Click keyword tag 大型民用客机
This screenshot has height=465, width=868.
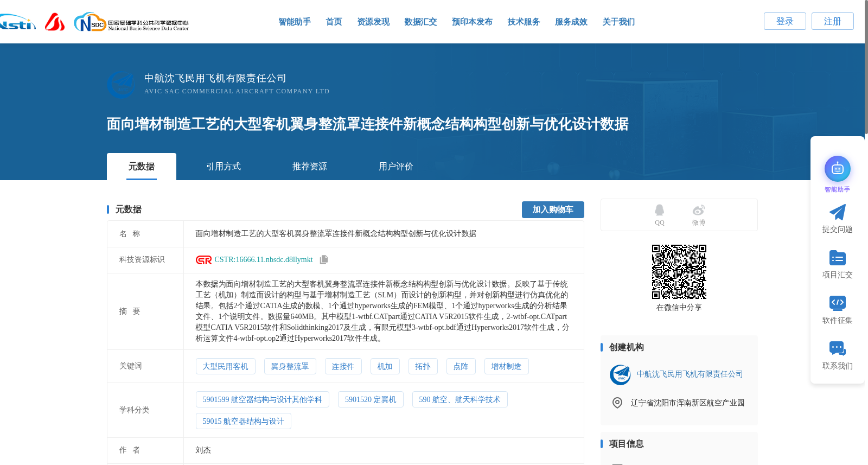coord(225,366)
